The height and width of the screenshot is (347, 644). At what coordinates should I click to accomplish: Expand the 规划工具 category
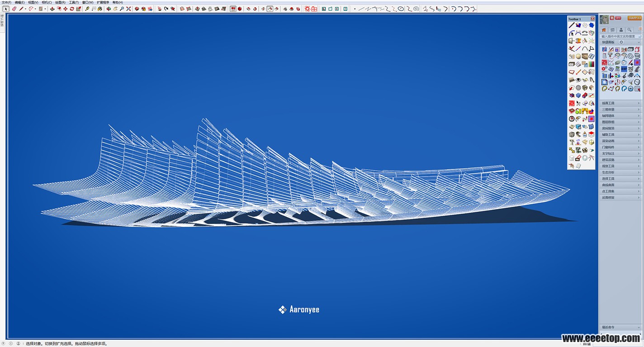click(620, 166)
